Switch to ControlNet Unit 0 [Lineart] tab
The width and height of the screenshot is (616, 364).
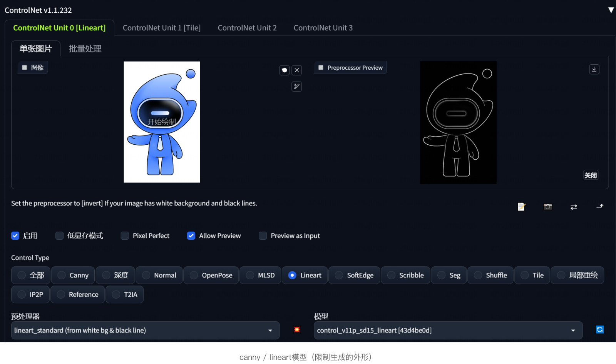click(59, 28)
